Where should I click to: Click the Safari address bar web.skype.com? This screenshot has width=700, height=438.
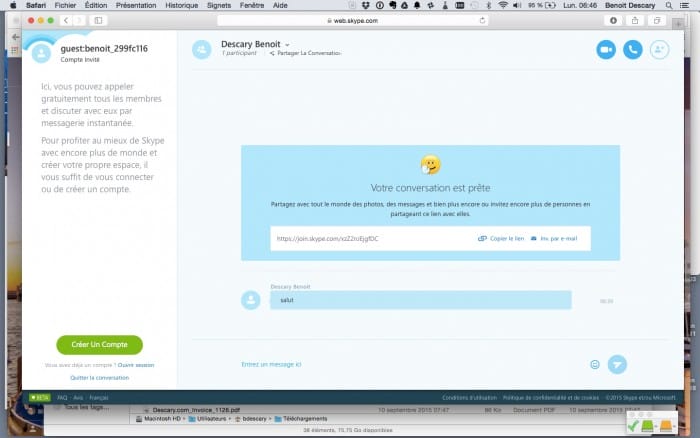coord(352,21)
